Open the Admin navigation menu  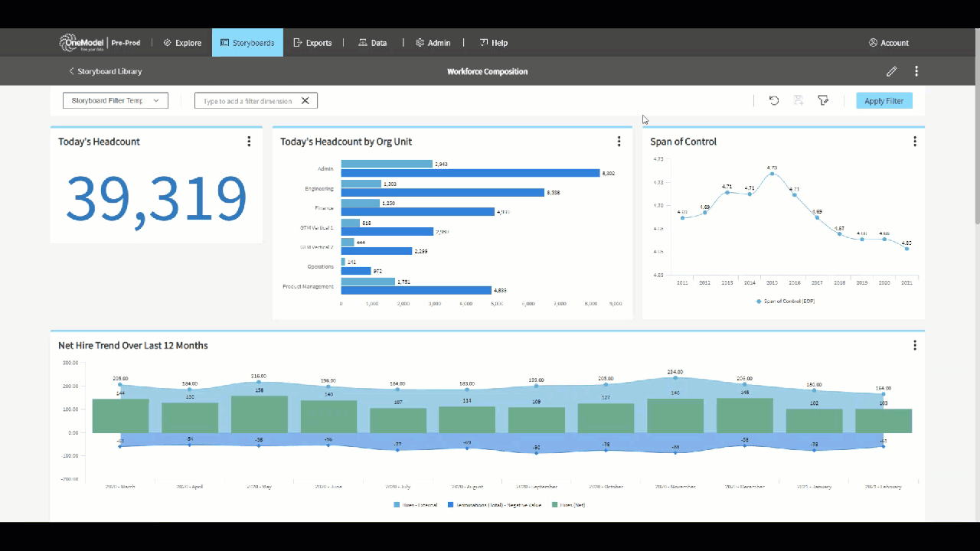click(x=433, y=43)
